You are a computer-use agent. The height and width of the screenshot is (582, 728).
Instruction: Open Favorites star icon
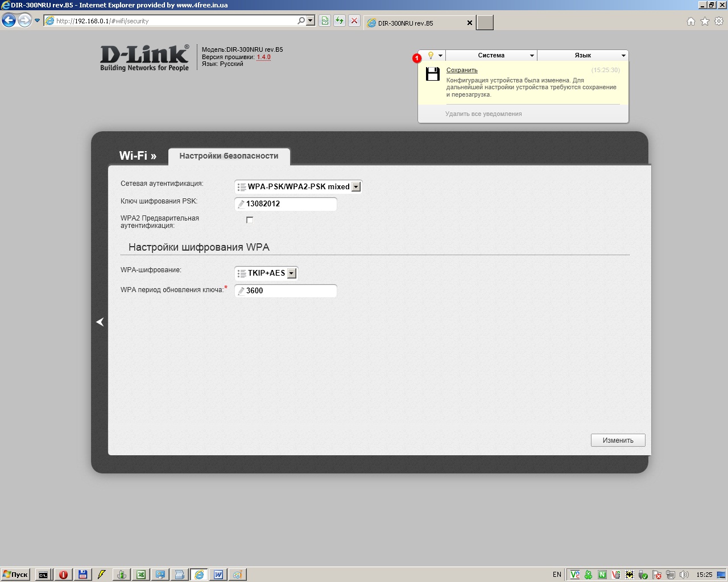click(x=705, y=21)
